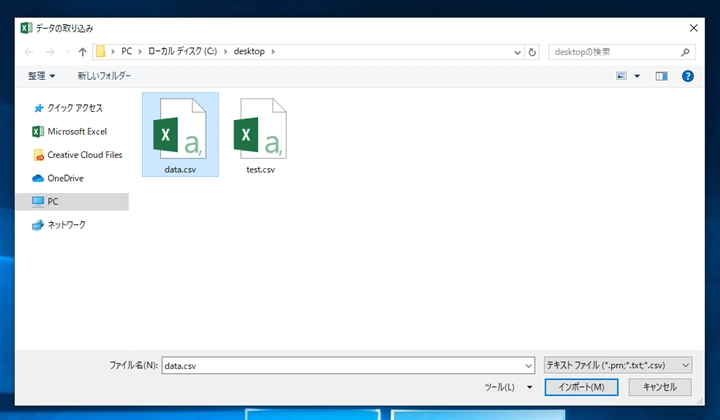Image resolution: width=720 pixels, height=420 pixels.
Task: Click the ファイル名 input field
Action: (348, 366)
